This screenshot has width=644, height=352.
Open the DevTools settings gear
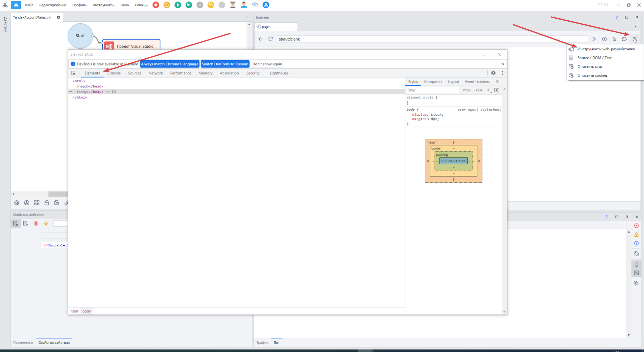[493, 73]
